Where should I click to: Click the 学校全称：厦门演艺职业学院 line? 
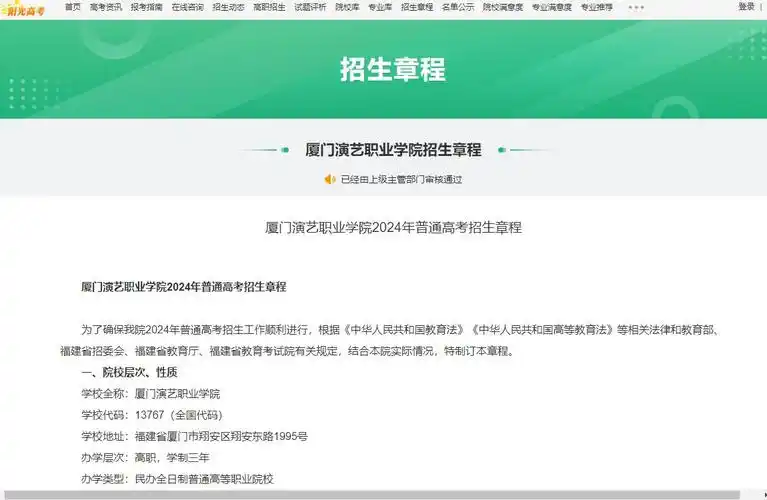click(x=151, y=394)
